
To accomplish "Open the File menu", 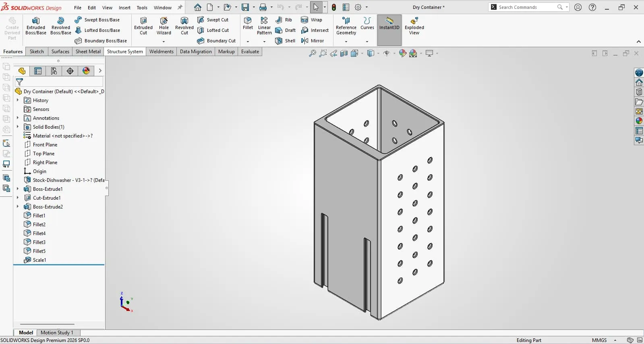I will [78, 8].
